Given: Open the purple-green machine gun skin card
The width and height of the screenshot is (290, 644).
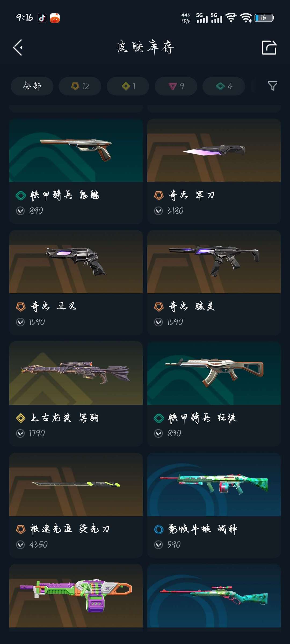Looking at the screenshot, I should click(76, 596).
